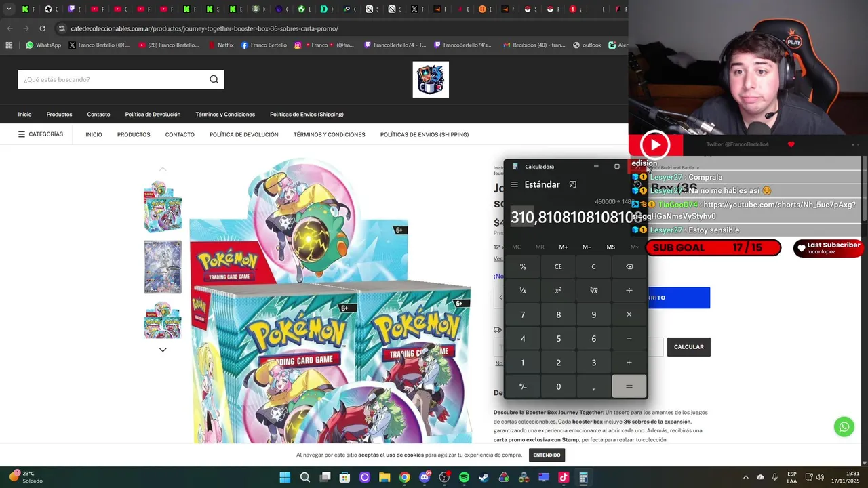The width and height of the screenshot is (868, 488).
Task: Click the divide operator in Calculadora
Action: 629,290
